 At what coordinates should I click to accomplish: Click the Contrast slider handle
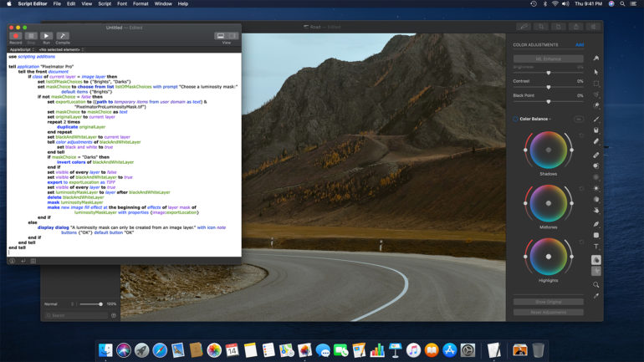(x=549, y=88)
